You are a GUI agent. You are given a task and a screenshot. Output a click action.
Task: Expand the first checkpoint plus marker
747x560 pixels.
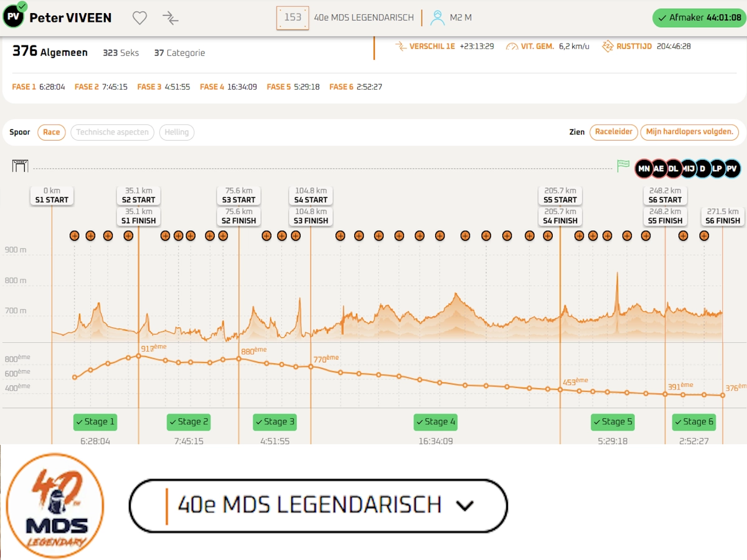pos(74,236)
